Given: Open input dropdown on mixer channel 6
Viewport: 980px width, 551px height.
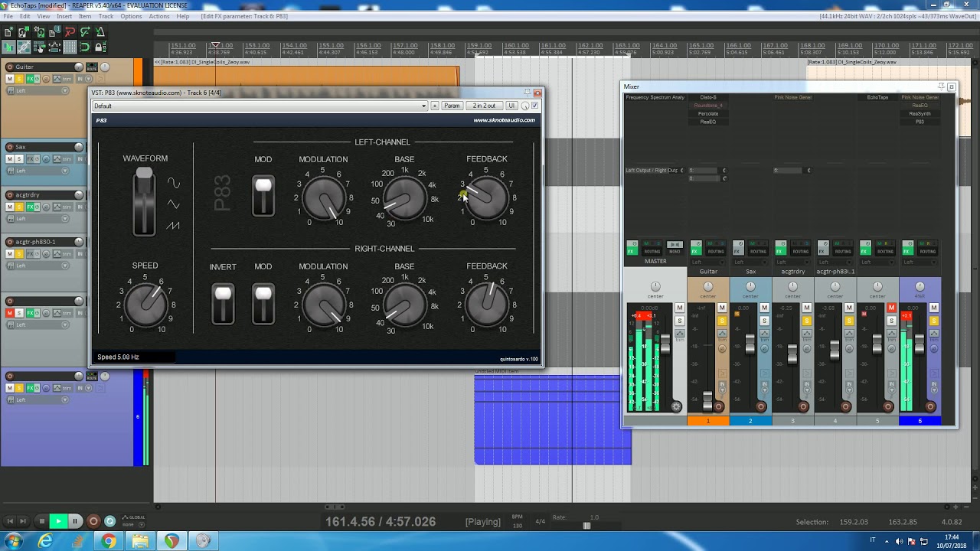Looking at the screenshot, I should click(x=920, y=262).
